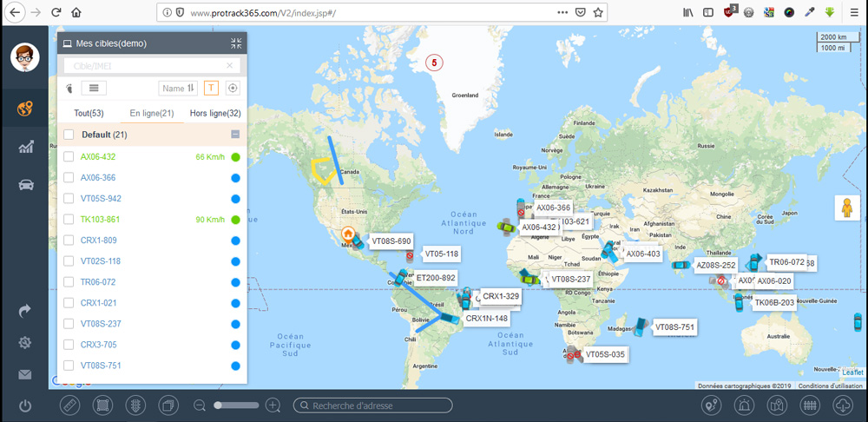
Task: Collapse the Default group minus button
Action: coord(235,134)
